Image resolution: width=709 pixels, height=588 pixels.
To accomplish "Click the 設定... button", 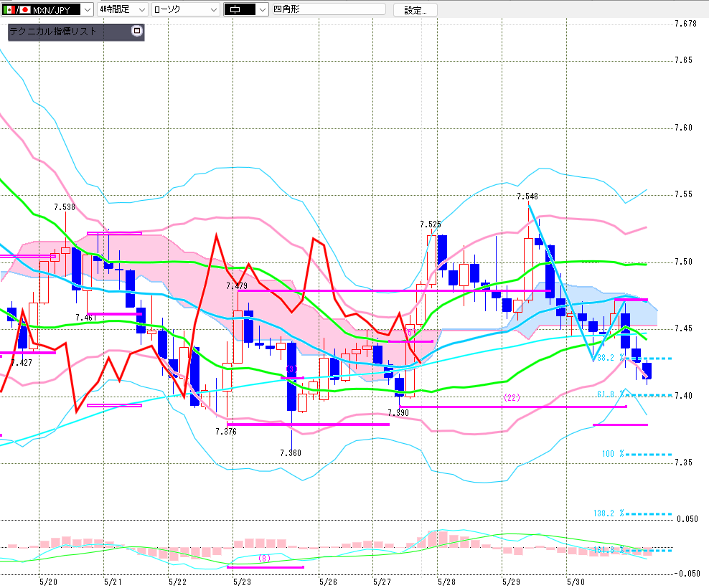I will point(415,10).
